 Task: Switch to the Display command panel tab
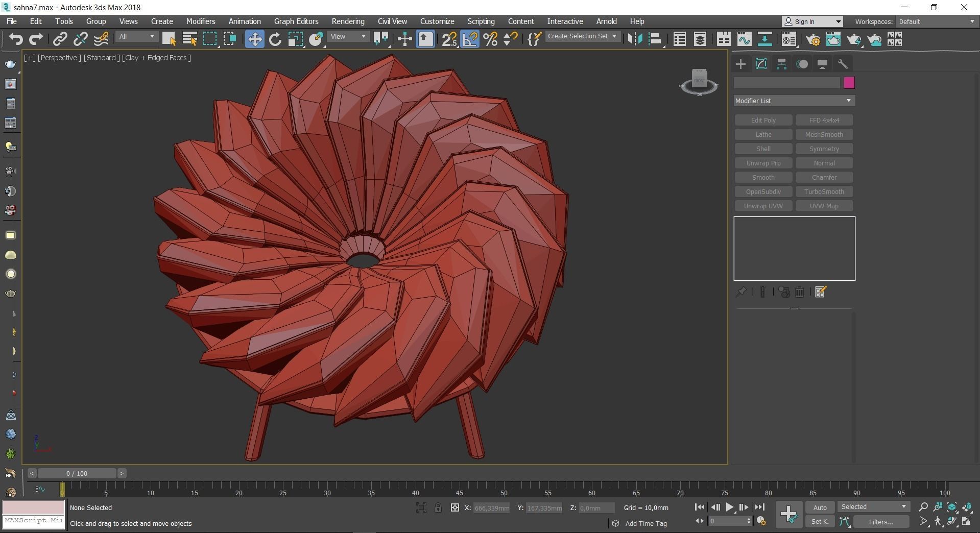pyautogui.click(x=822, y=64)
